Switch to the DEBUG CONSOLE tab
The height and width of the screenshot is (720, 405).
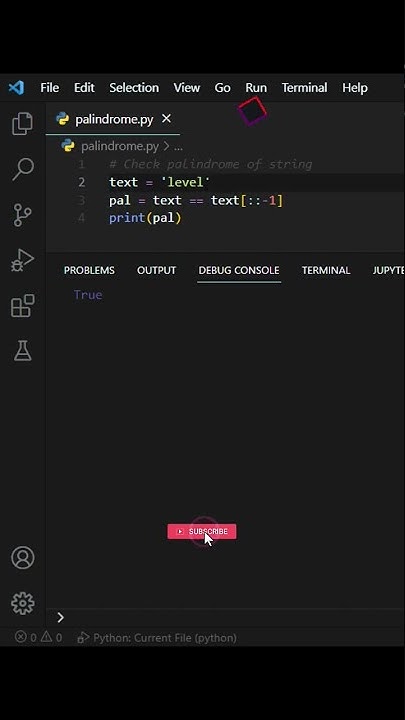click(239, 270)
